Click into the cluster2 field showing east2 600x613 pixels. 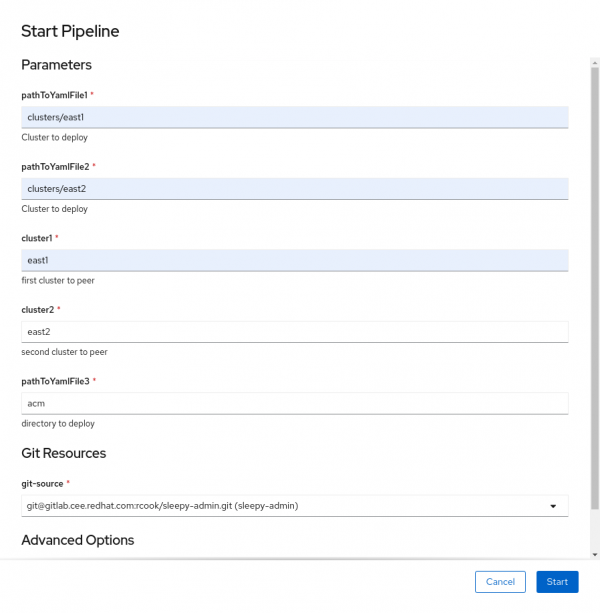pyautogui.click(x=294, y=331)
